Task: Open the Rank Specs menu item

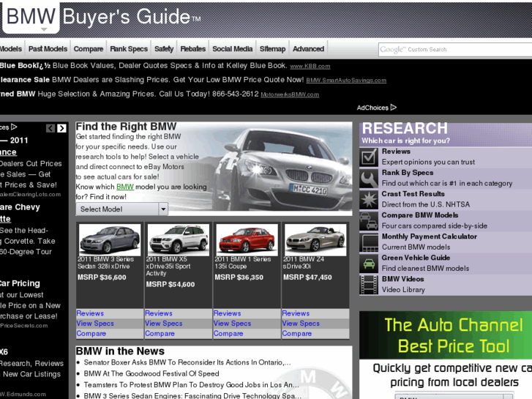Action: coord(129,49)
